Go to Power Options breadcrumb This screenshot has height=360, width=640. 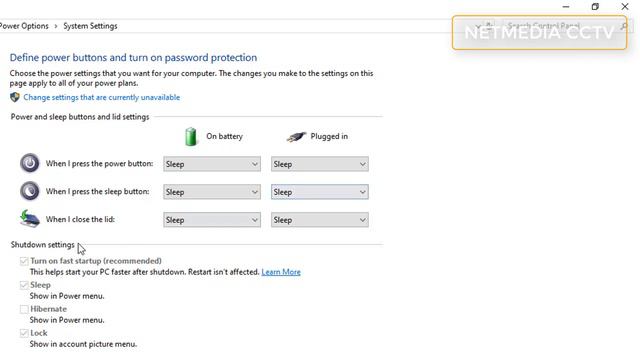(x=24, y=26)
